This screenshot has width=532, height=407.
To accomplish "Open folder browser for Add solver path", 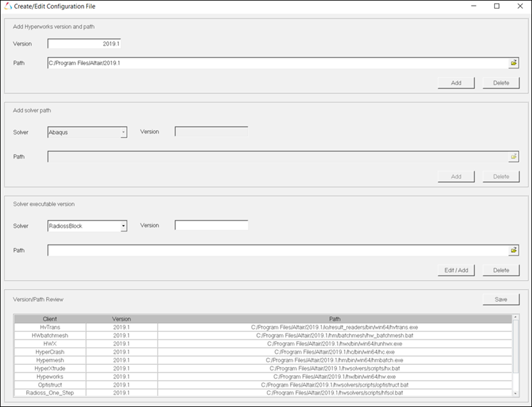I will coord(514,156).
